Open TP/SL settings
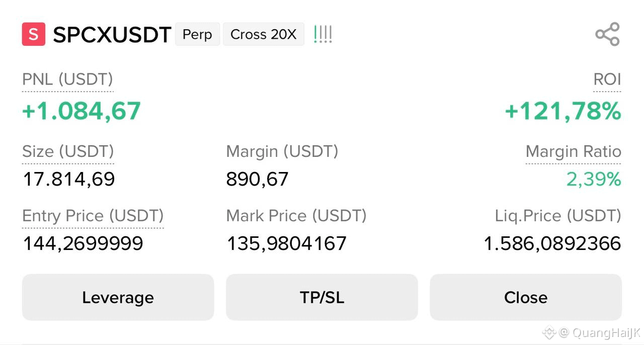644x345 pixels. (322, 297)
